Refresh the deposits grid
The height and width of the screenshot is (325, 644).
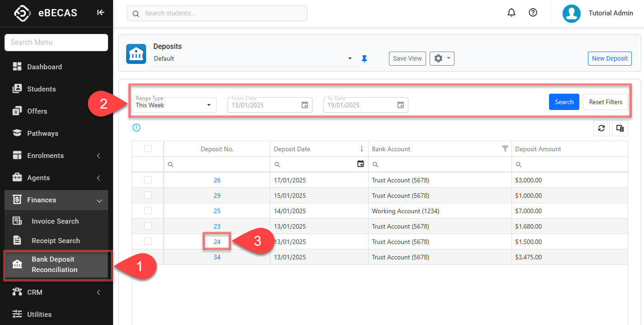601,128
